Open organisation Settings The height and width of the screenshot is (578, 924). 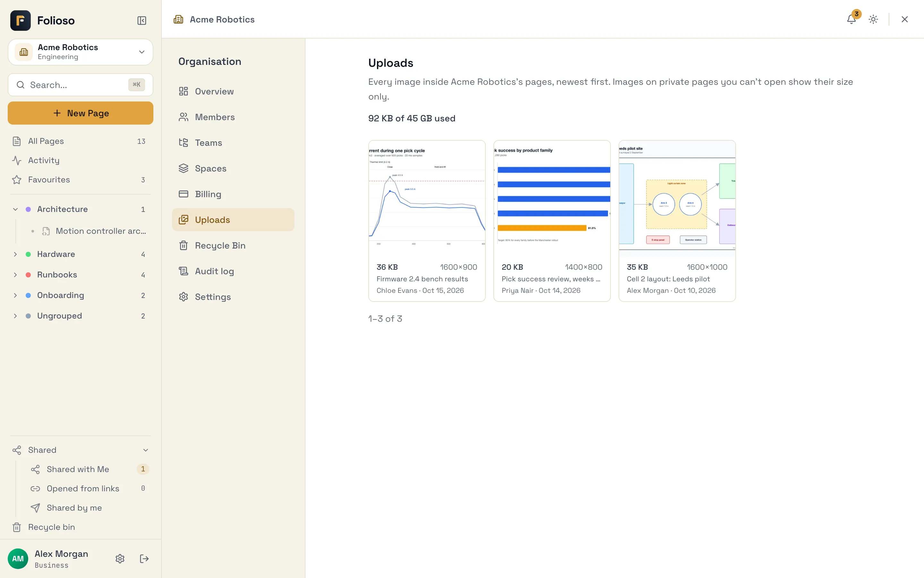(x=233, y=297)
